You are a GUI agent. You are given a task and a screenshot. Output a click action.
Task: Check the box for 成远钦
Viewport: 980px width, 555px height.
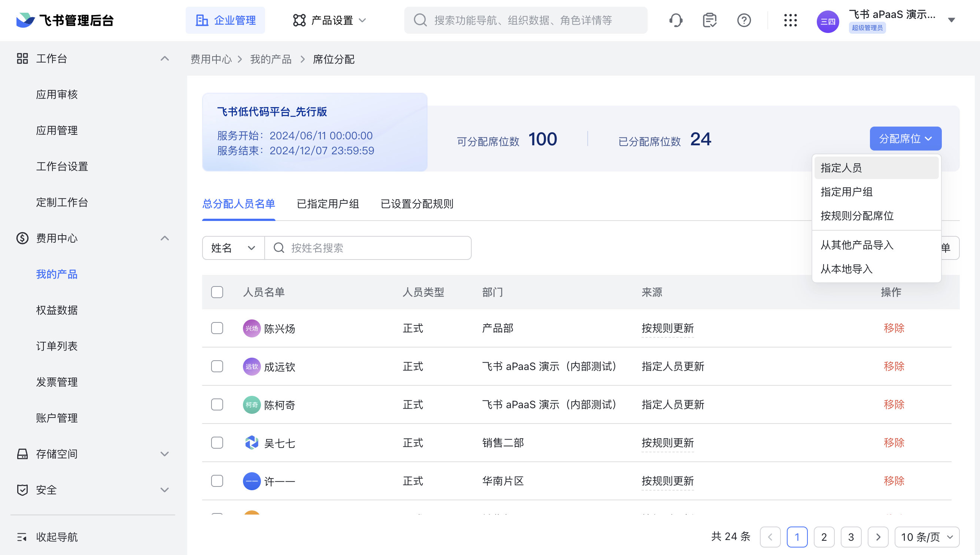pos(217,366)
